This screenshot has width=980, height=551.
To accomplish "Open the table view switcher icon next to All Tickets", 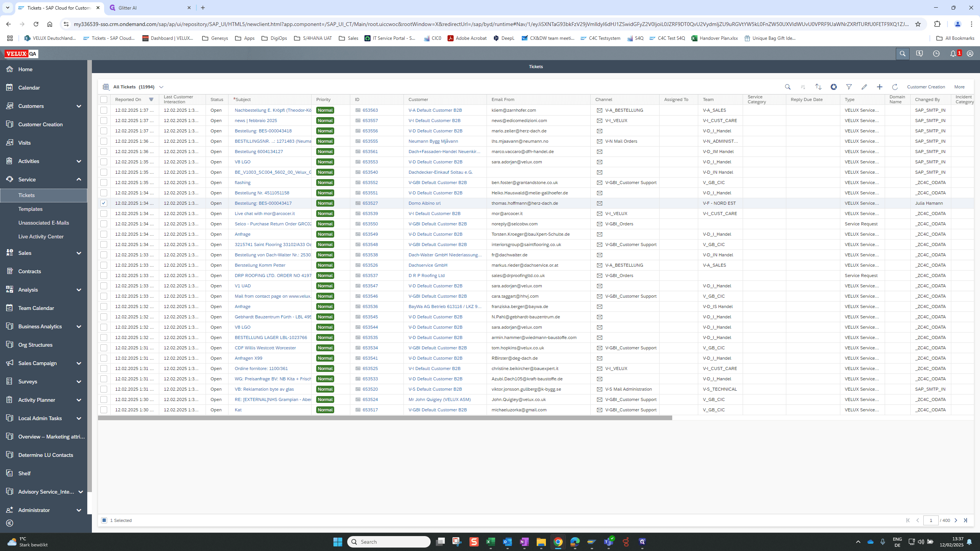I will (x=106, y=87).
